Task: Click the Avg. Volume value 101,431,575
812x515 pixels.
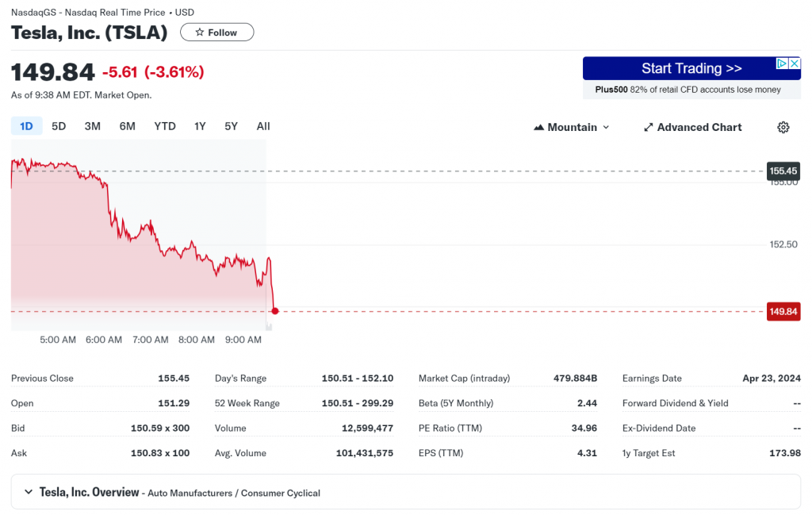Action: (365, 453)
